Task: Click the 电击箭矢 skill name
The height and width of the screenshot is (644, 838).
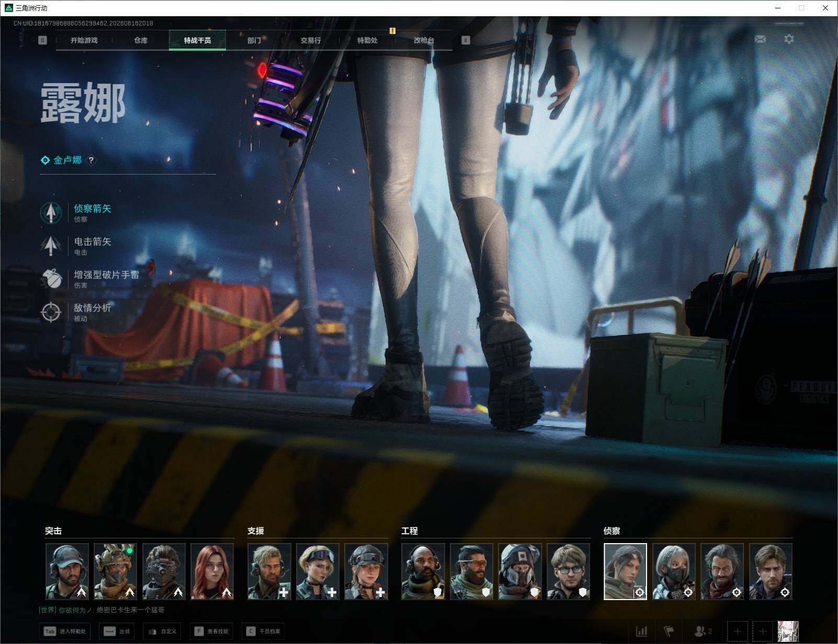Action: tap(93, 241)
